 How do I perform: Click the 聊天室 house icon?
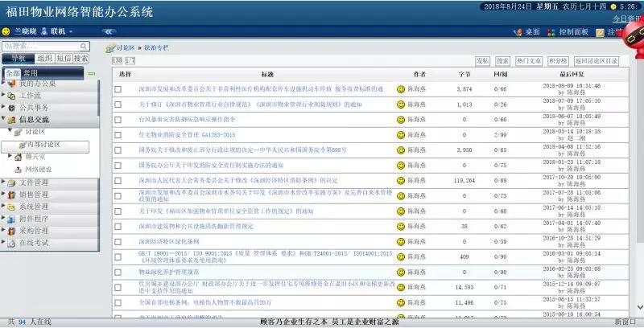coord(18,157)
